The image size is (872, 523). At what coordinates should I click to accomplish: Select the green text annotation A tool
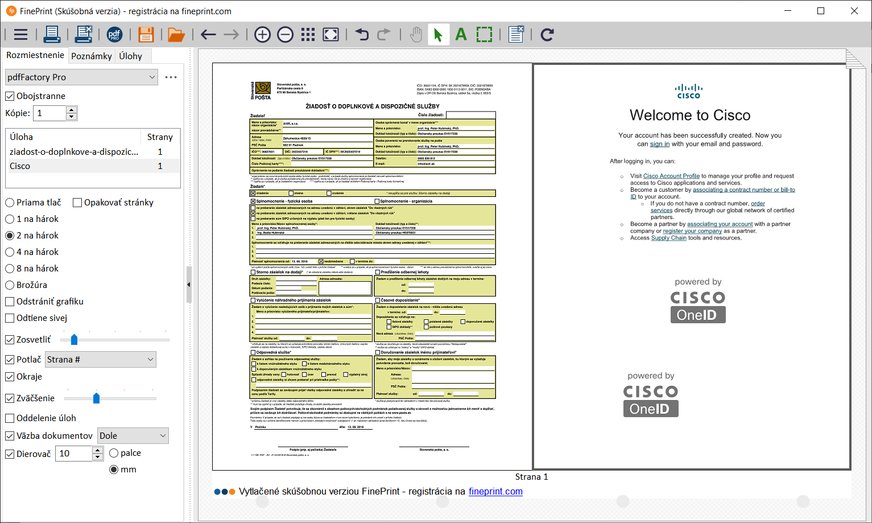[x=461, y=34]
